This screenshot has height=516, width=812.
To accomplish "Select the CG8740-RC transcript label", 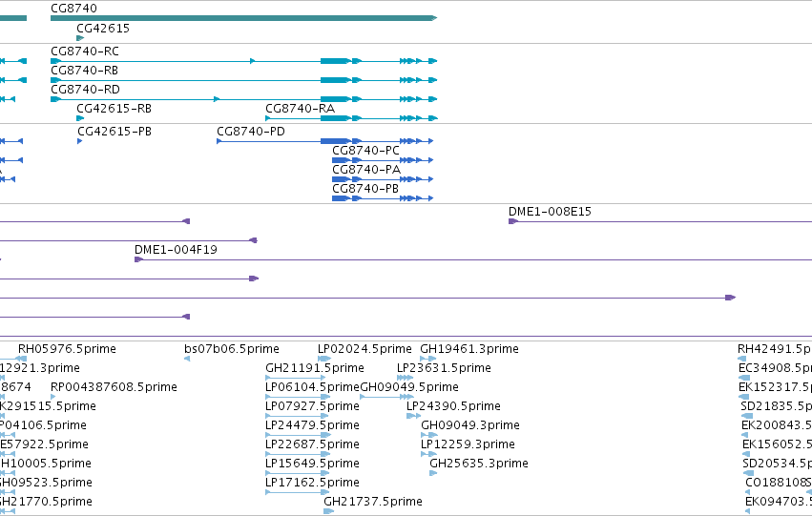I will [x=85, y=52].
